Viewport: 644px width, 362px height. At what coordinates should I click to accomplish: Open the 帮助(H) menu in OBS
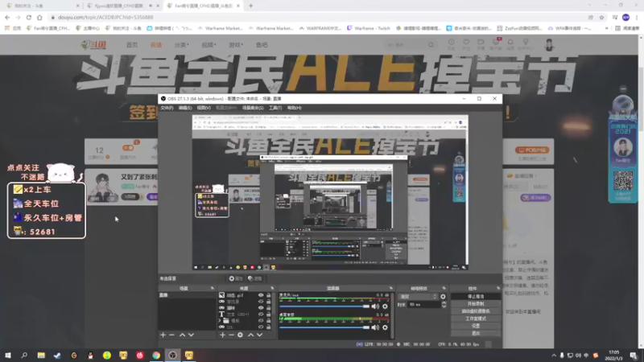294,108
